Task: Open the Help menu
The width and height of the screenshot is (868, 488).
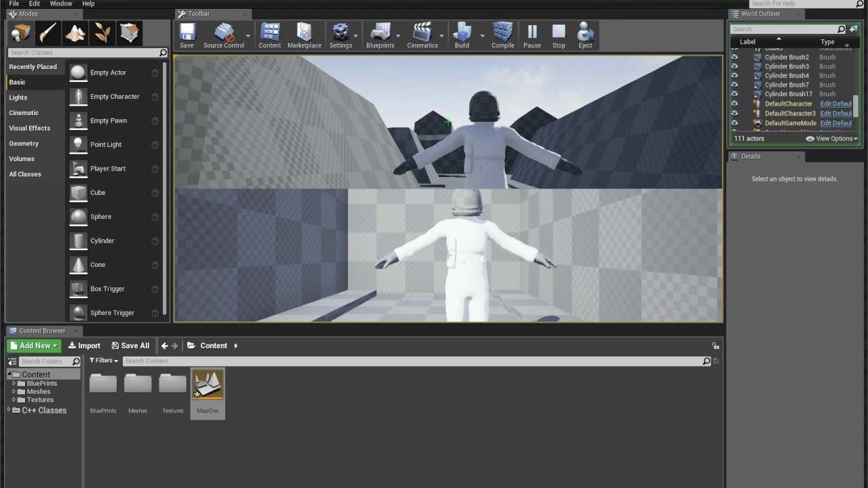Action: (88, 4)
